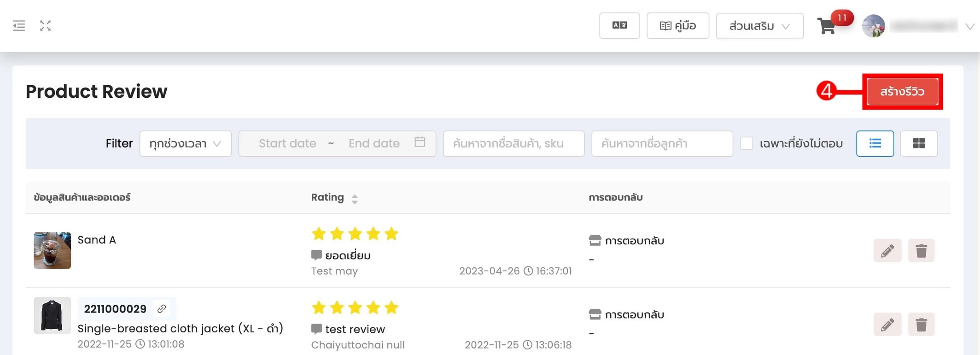The width and height of the screenshot is (980, 355).
Task: Click the สร้างรีวิว create review button
Action: [x=902, y=91]
